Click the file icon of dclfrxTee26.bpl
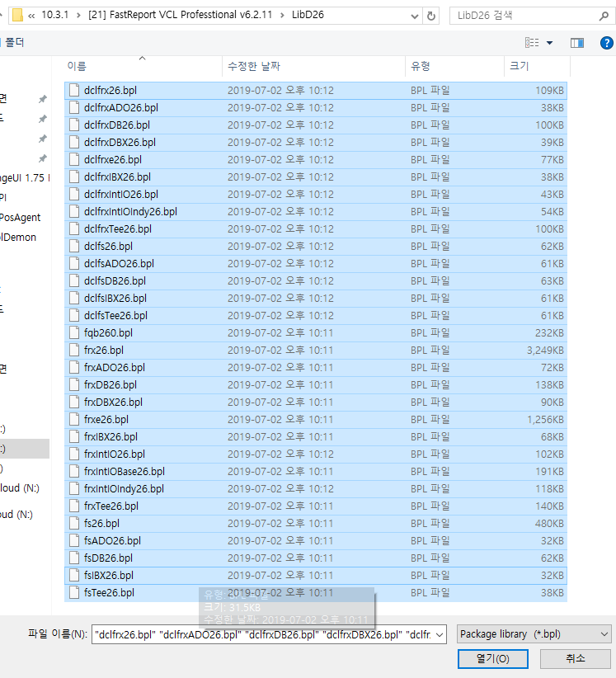 [x=74, y=228]
